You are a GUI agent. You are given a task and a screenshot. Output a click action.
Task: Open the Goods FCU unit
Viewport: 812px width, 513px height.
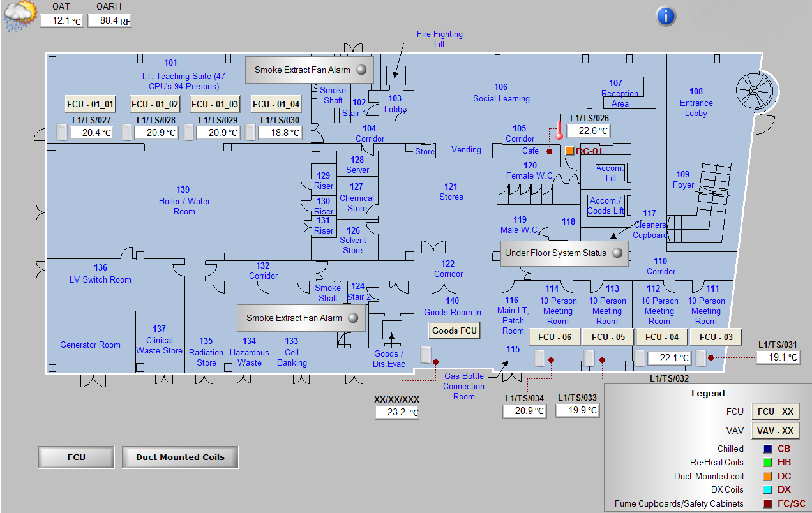pos(454,331)
